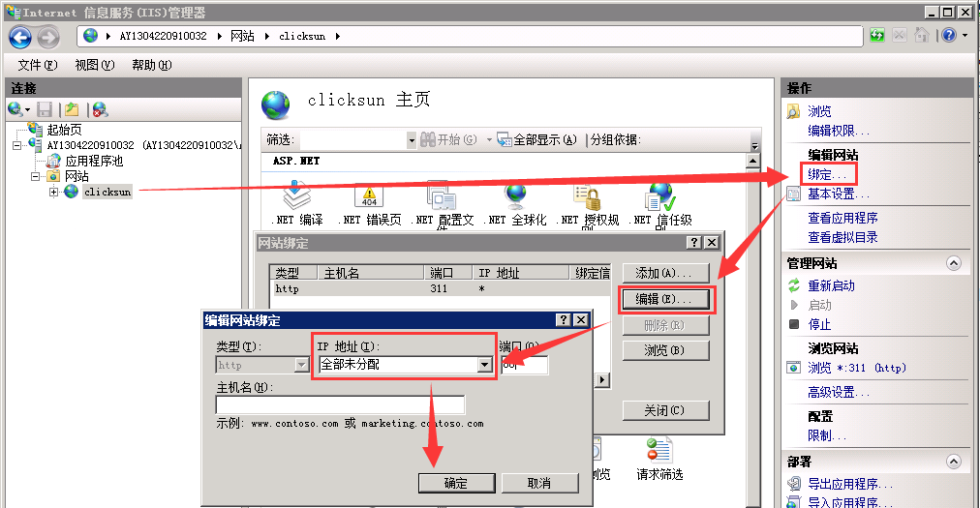This screenshot has width=980, height=508.
Task: Click the 绑定... link
Action: 827,174
